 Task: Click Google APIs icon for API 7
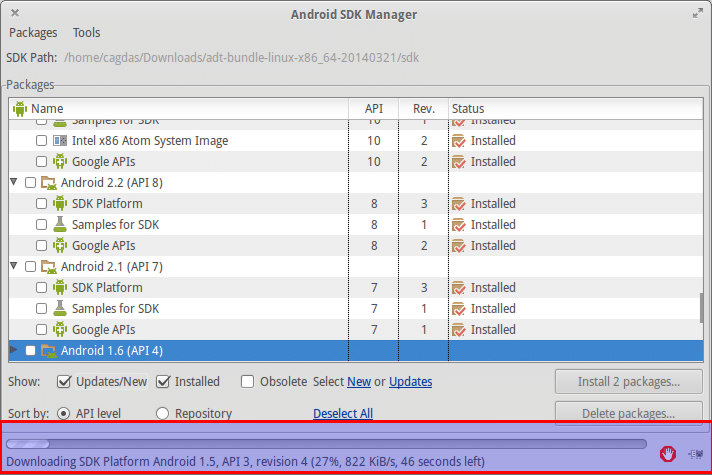pyautogui.click(x=59, y=330)
